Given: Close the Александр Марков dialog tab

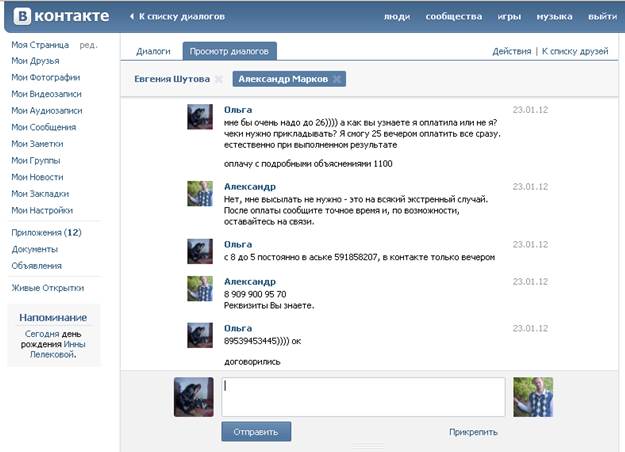Looking at the screenshot, I should 337,79.
